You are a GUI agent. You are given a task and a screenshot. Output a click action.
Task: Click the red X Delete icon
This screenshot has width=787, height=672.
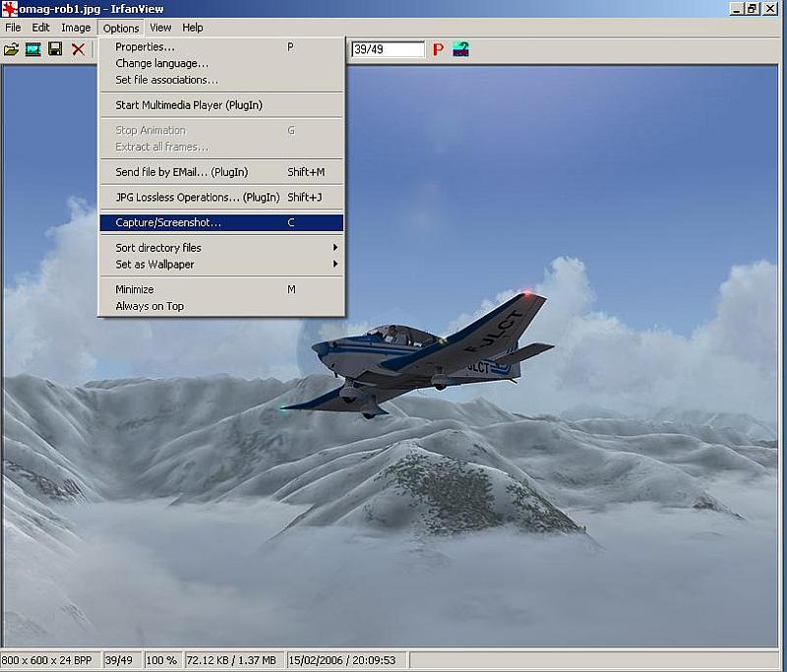pyautogui.click(x=78, y=49)
